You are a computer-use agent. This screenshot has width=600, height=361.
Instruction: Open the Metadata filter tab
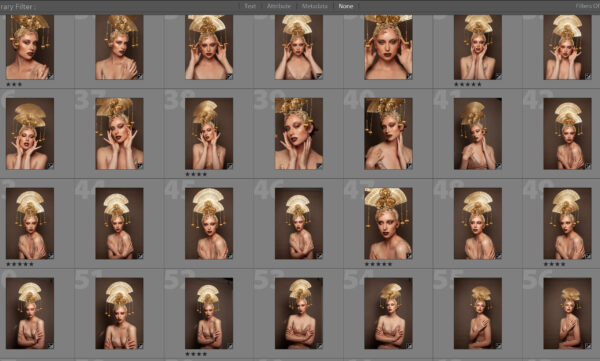(x=315, y=6)
